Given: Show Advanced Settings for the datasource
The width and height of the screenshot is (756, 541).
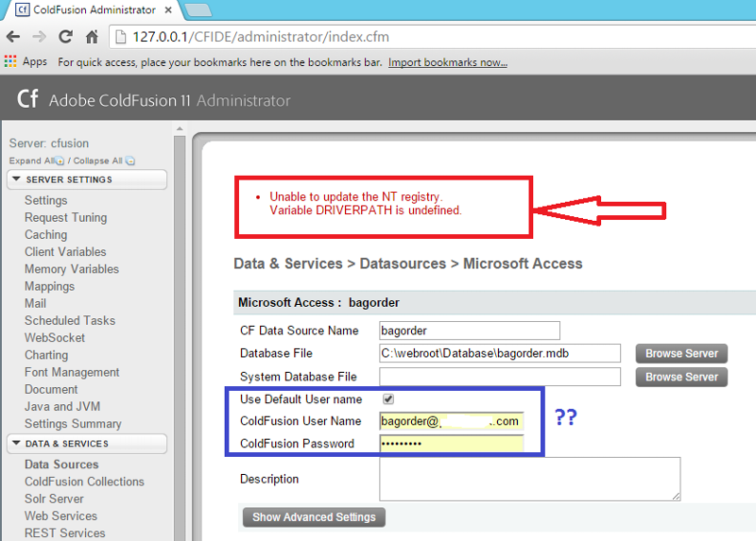Looking at the screenshot, I should [314, 517].
